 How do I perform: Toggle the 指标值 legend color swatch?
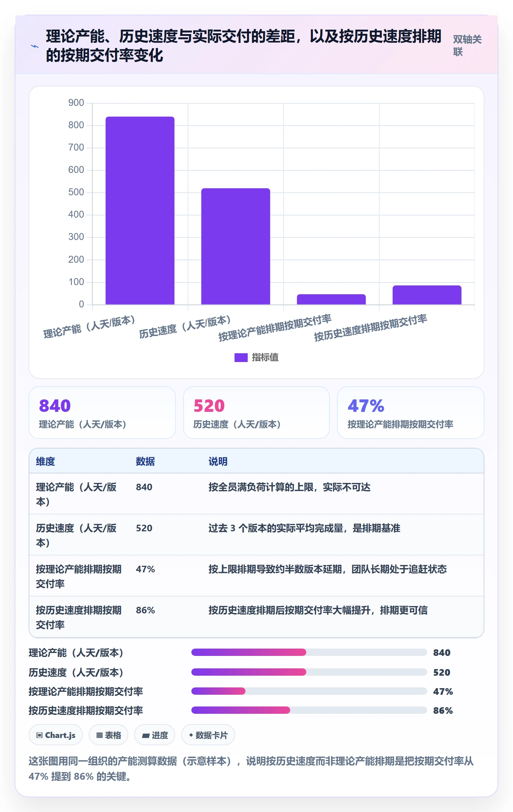point(241,357)
